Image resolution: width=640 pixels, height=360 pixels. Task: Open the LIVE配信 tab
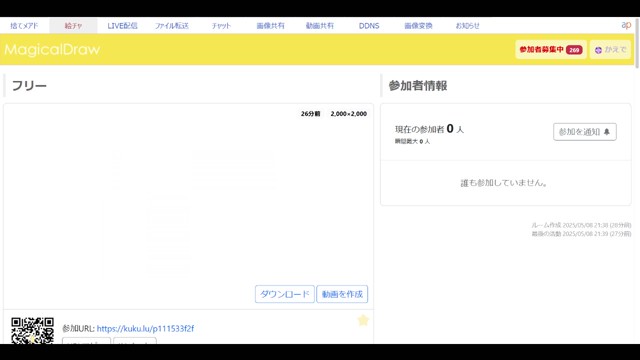point(122,26)
